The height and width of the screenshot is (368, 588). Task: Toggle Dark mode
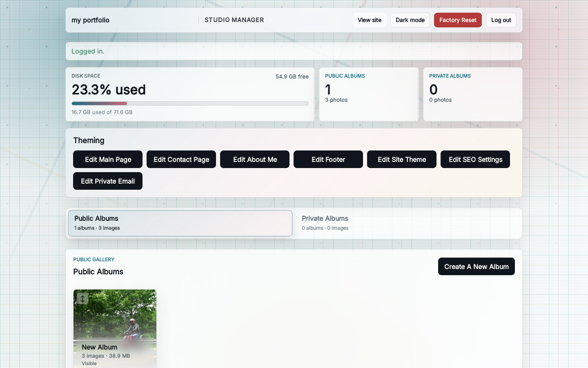[410, 20]
